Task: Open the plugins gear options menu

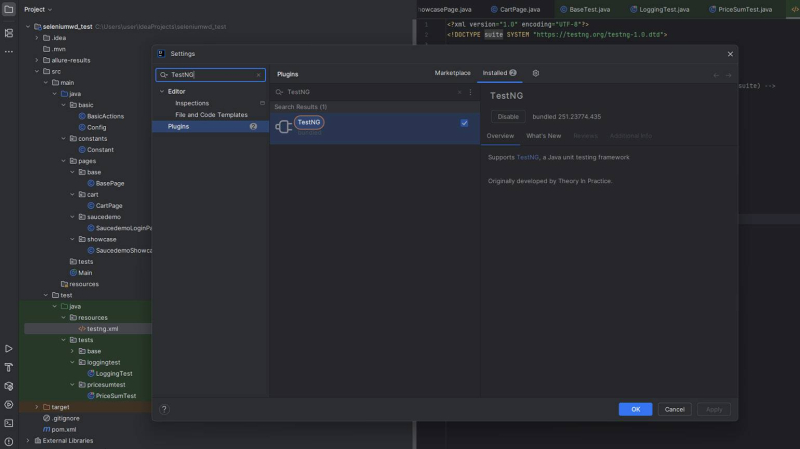Action: tap(536, 73)
